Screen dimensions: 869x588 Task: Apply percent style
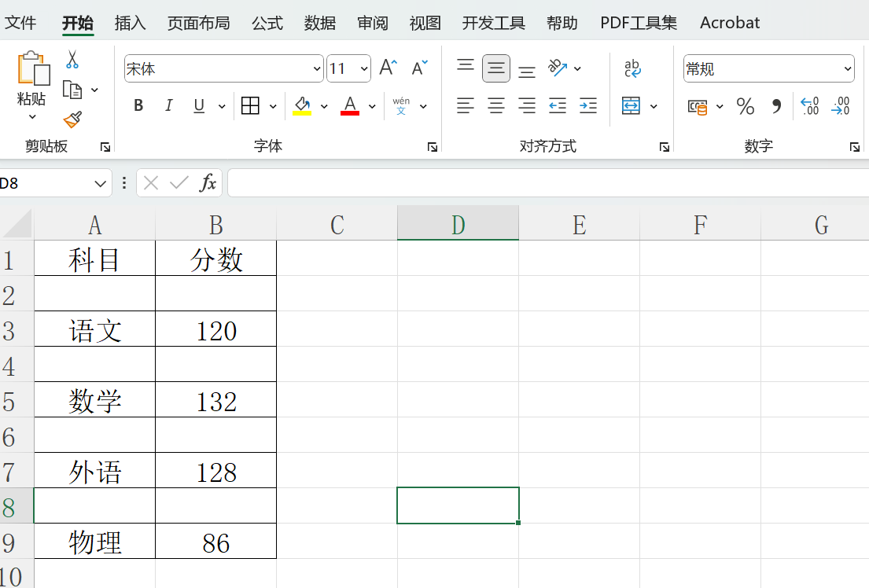[x=746, y=106]
